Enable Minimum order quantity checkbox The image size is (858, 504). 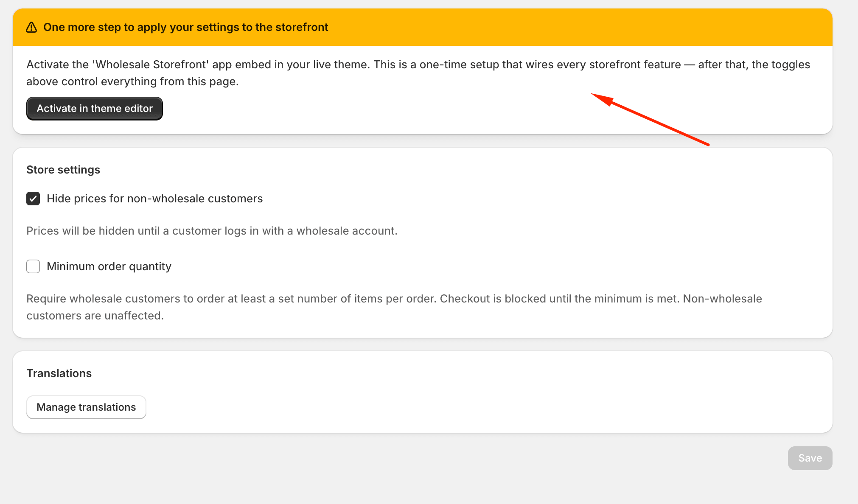(x=33, y=266)
